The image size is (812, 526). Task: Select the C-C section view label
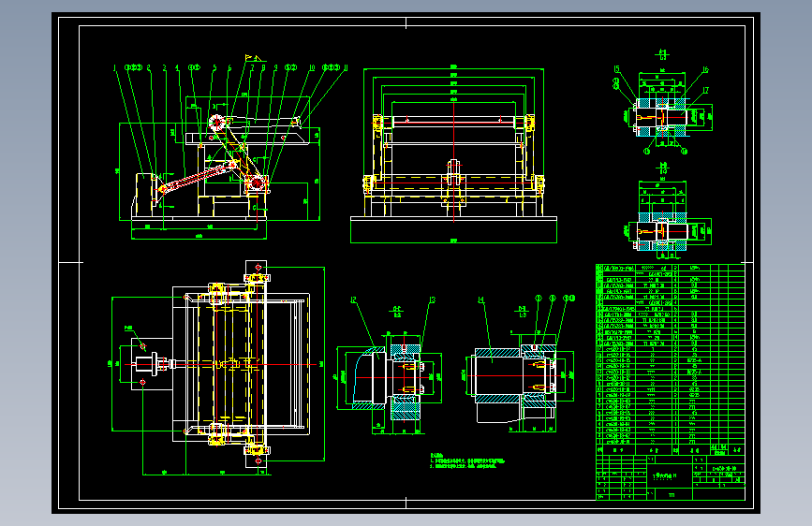pyautogui.click(x=397, y=312)
